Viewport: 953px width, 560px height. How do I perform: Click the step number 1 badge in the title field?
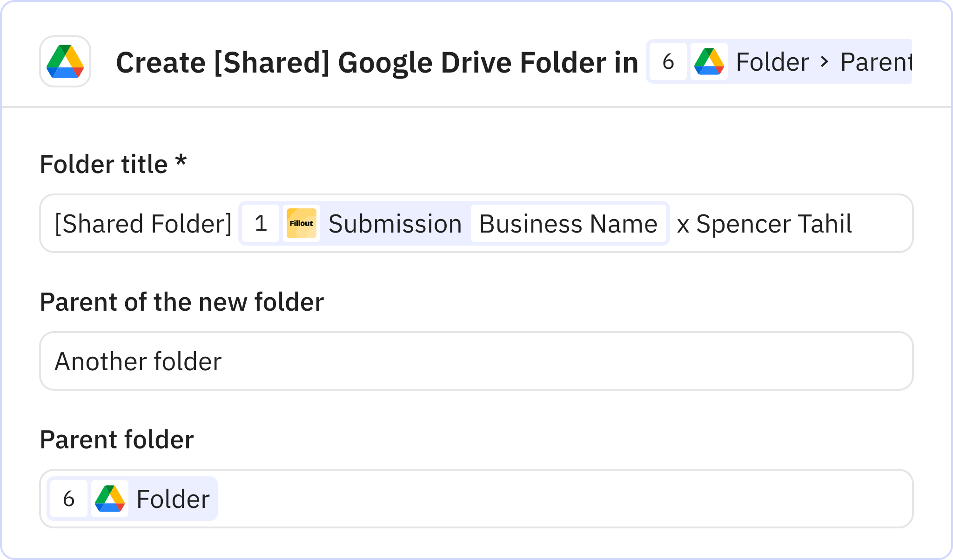pyautogui.click(x=261, y=223)
